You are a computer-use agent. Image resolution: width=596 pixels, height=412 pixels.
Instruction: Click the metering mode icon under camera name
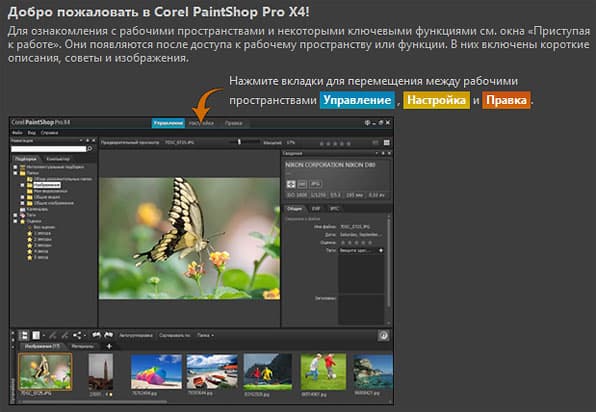pyautogui.click(x=291, y=184)
